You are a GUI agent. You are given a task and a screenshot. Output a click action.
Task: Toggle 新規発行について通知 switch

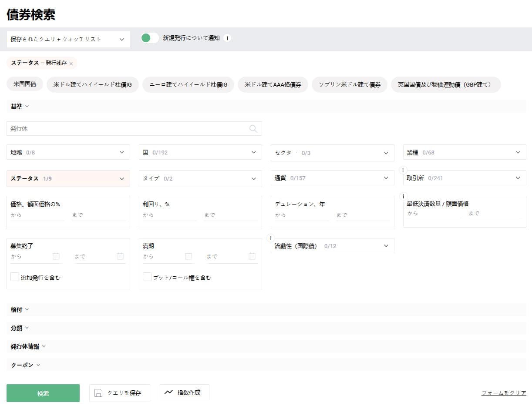150,38
